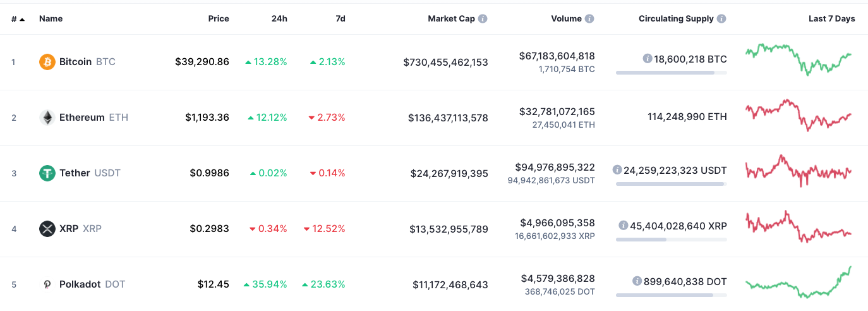Click the Market Cap info icon
The width and height of the screenshot is (868, 311).
tap(483, 19)
